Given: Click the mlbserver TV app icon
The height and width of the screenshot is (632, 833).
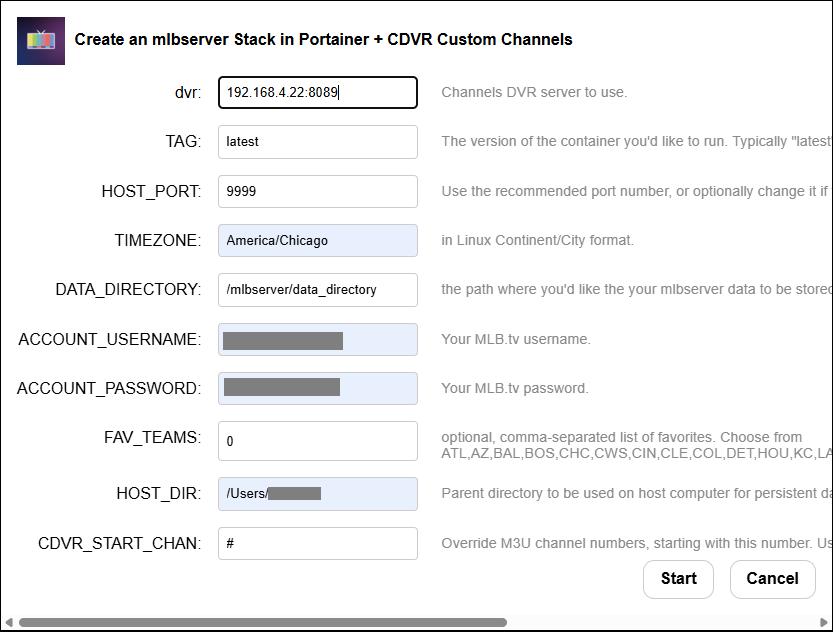Looking at the screenshot, I should 41,41.
